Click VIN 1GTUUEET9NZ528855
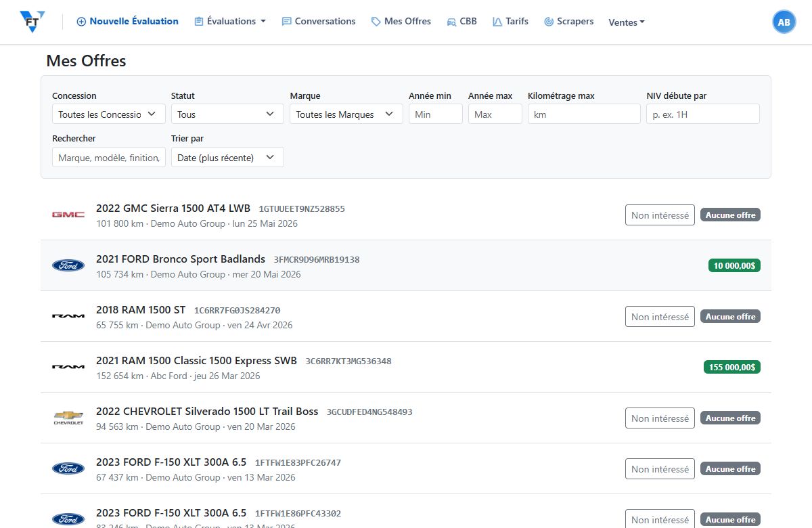 point(302,208)
